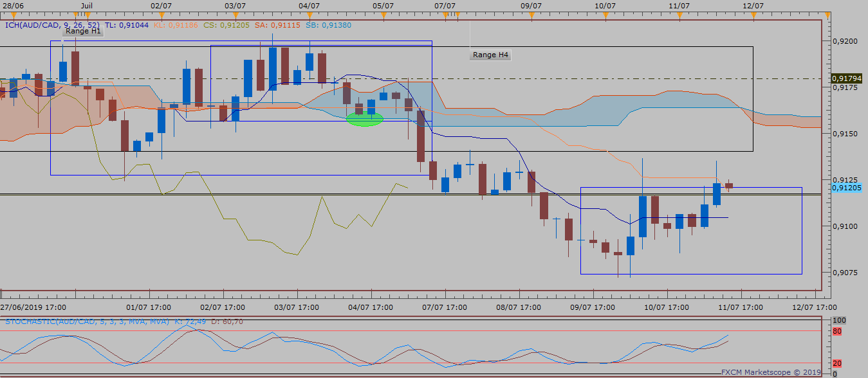Image resolution: width=868 pixels, height=378 pixels.
Task: Click the 11/07 17:00 time label
Action: pos(740,307)
